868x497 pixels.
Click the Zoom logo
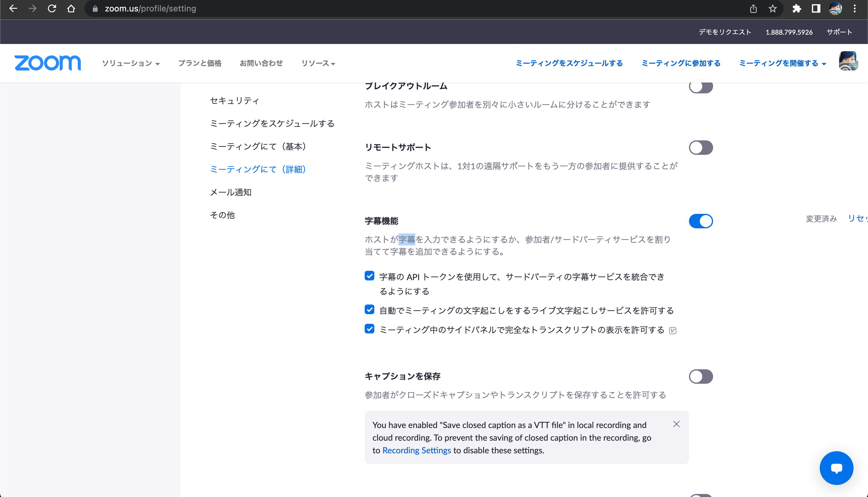pos(47,63)
